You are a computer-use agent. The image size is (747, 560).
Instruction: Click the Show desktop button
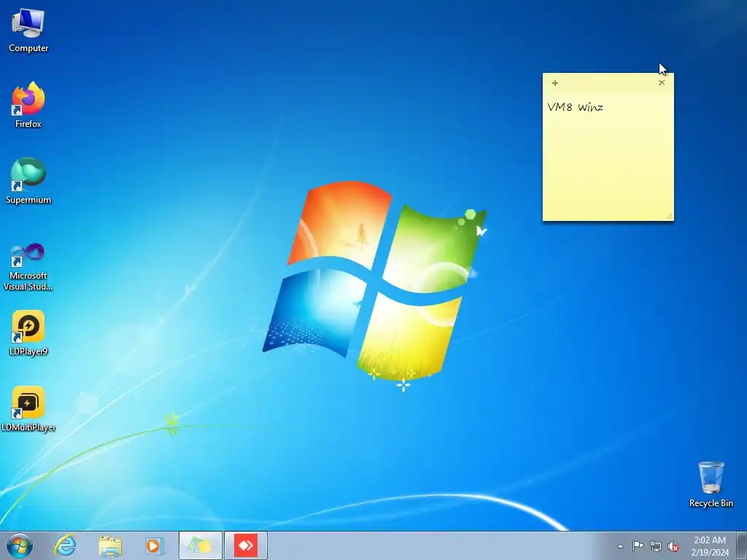coord(742,545)
